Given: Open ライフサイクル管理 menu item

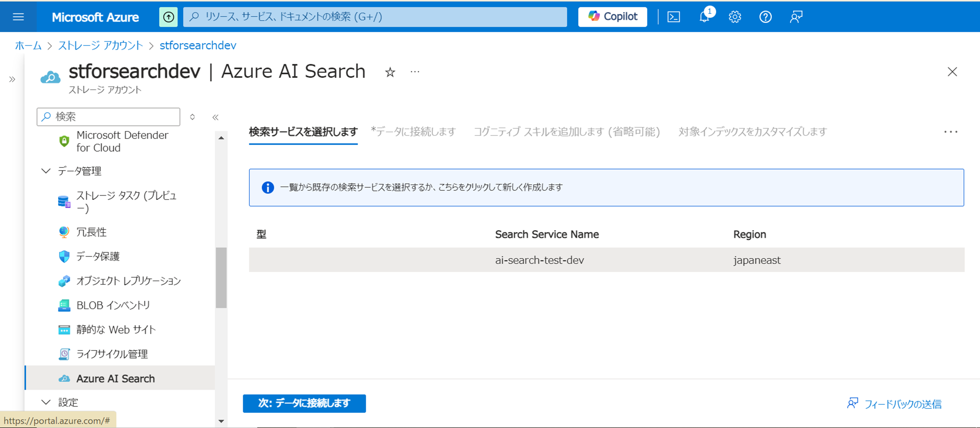Looking at the screenshot, I should coord(112,354).
